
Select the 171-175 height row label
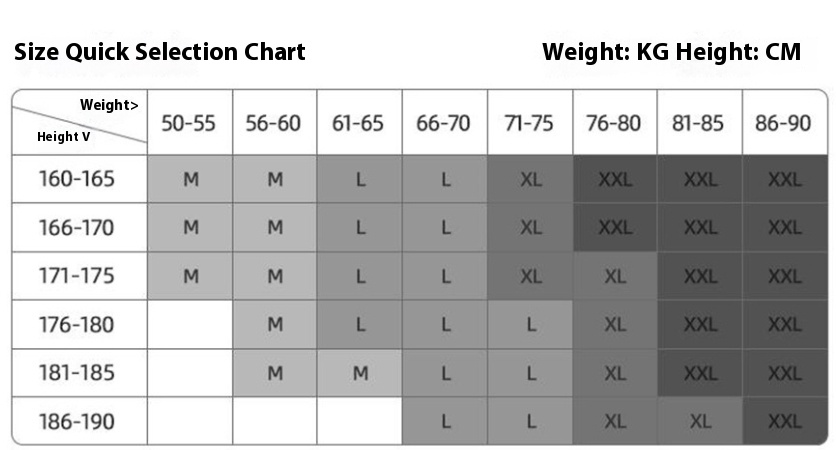tap(78, 276)
